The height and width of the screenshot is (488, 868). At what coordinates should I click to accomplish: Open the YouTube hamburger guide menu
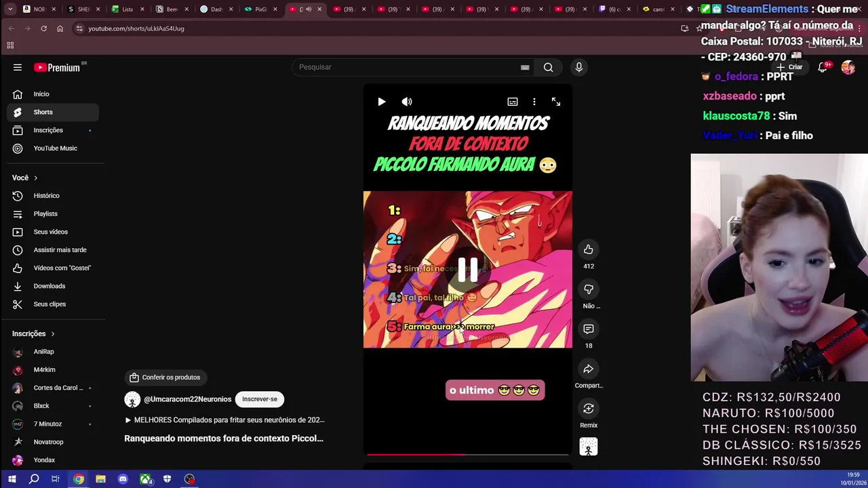tap(18, 67)
